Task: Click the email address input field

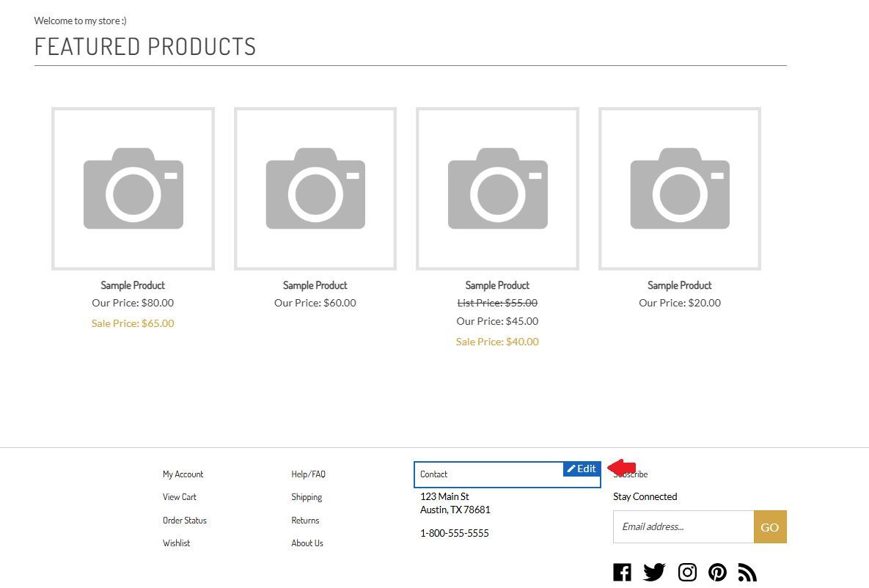Action: click(x=682, y=526)
